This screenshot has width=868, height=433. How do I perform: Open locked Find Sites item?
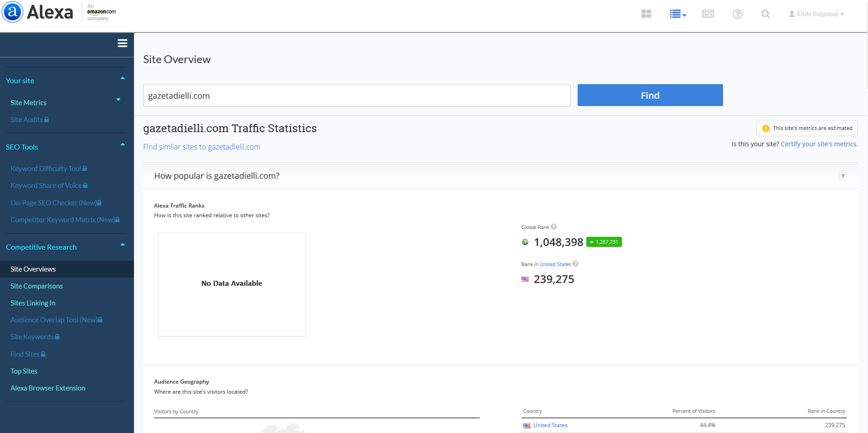[x=28, y=354]
